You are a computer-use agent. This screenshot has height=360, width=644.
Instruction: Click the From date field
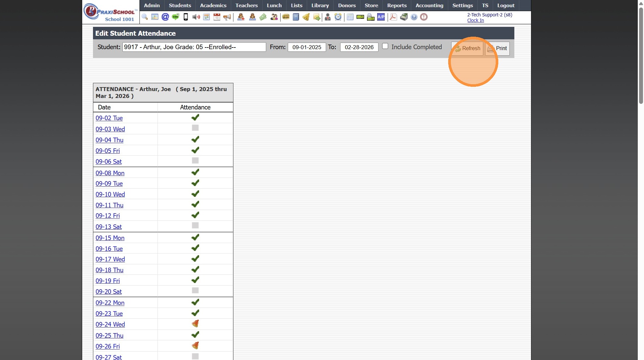[306, 47]
